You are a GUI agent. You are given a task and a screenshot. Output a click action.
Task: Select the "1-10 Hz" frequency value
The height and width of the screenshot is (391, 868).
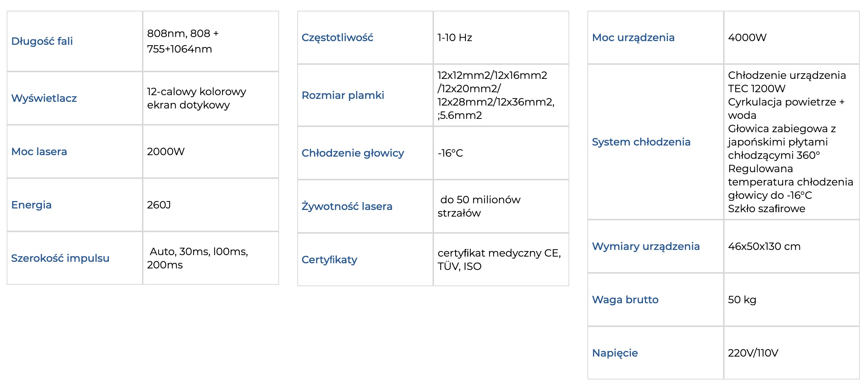pos(455,37)
